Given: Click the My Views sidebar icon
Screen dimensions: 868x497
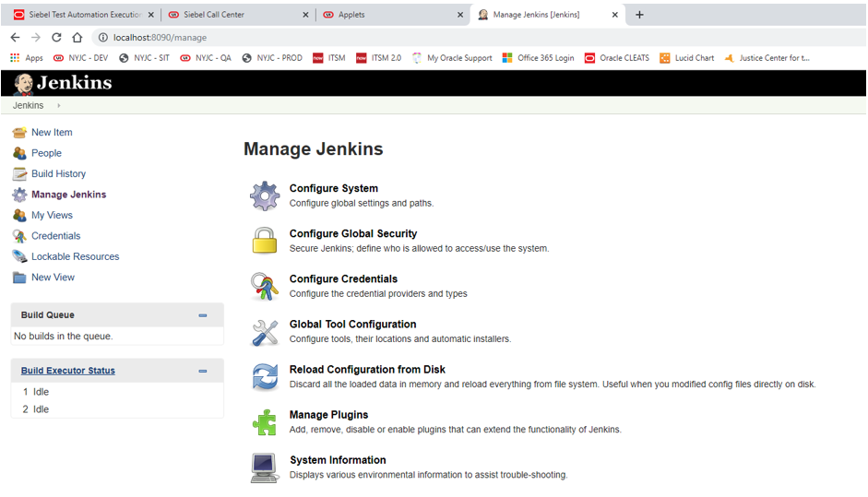Looking at the screenshot, I should point(19,215).
